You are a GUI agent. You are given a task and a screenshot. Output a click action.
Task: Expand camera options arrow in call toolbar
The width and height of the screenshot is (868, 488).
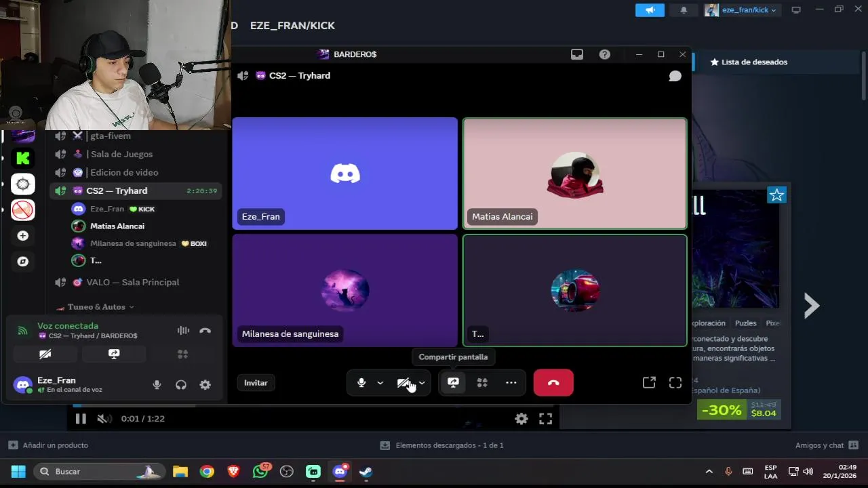[422, 383]
